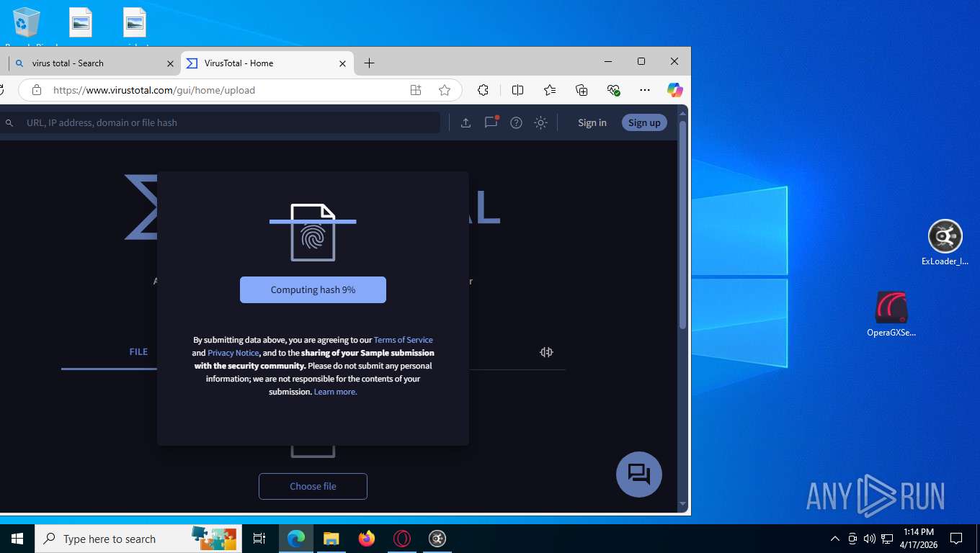The height and width of the screenshot is (553, 980).
Task: Click the API waveform icon beside tabs
Action: [x=546, y=352]
